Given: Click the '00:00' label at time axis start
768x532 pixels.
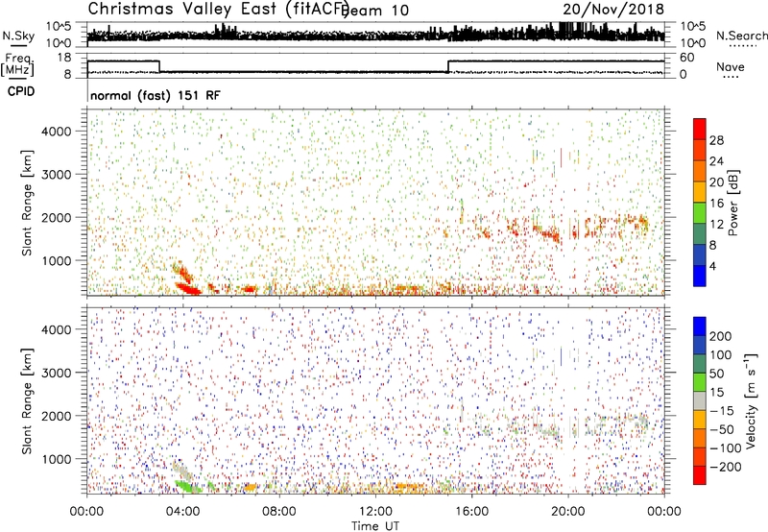Looking at the screenshot, I should pos(86,512).
